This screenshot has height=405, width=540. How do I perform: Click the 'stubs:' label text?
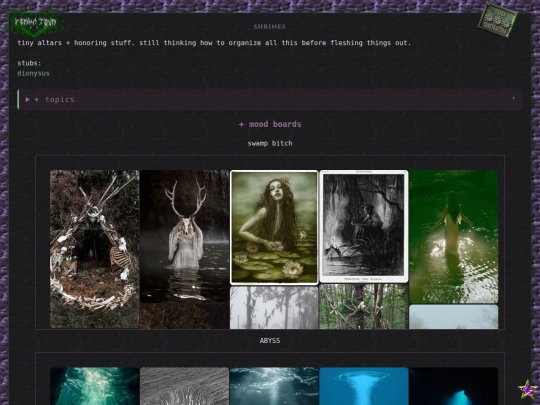(x=29, y=63)
